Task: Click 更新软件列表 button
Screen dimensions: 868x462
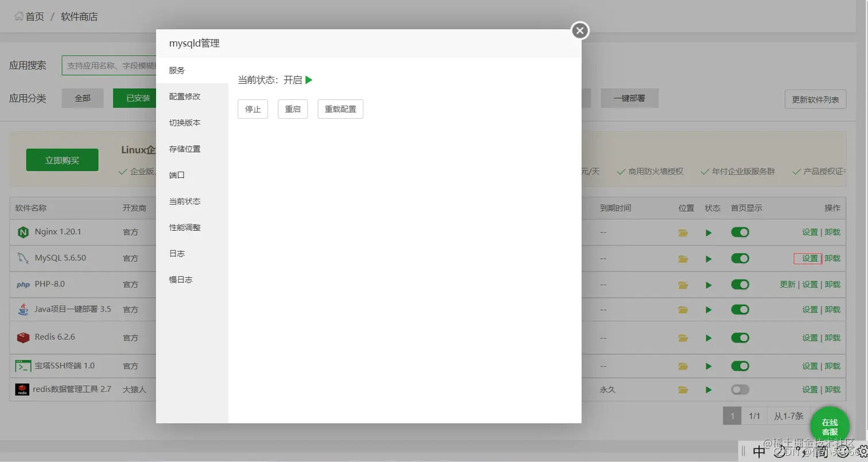Action: pyautogui.click(x=815, y=99)
